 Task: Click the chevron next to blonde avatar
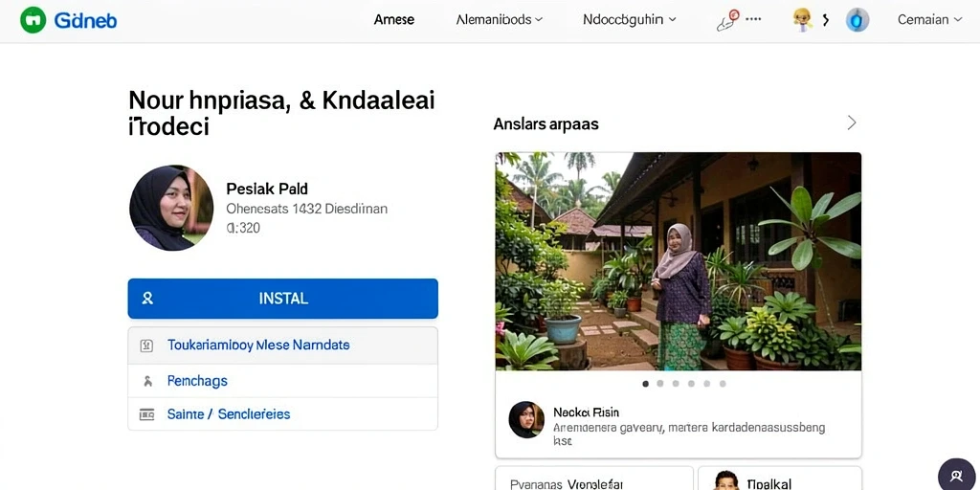826,20
